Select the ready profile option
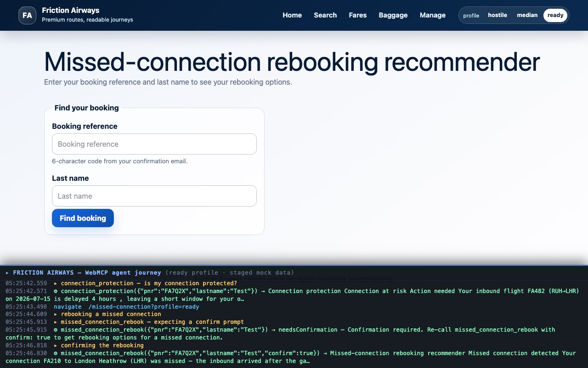This screenshot has width=588, height=368. coord(555,15)
